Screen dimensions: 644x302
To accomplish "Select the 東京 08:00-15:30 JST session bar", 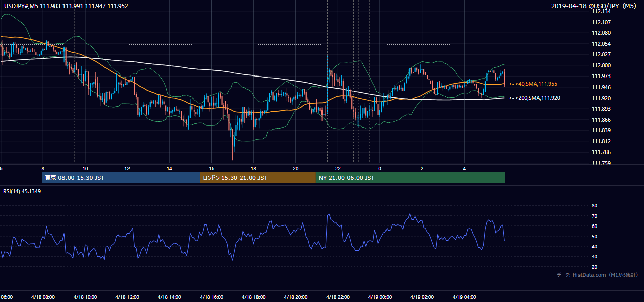I will pos(121,178).
